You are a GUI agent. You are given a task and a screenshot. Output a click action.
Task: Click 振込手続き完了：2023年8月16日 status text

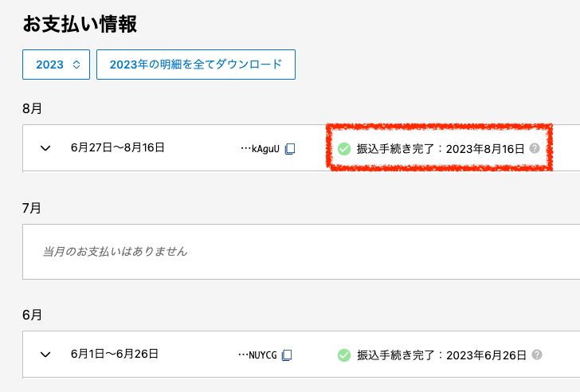coord(441,149)
